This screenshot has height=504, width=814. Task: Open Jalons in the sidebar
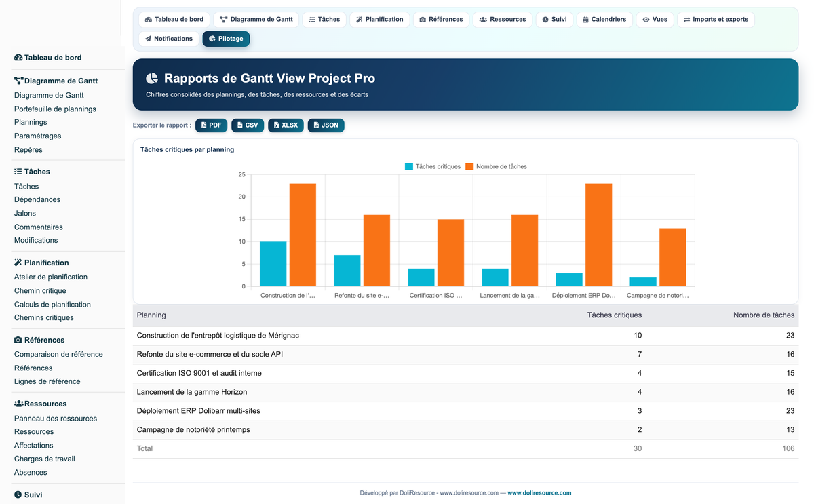click(25, 214)
